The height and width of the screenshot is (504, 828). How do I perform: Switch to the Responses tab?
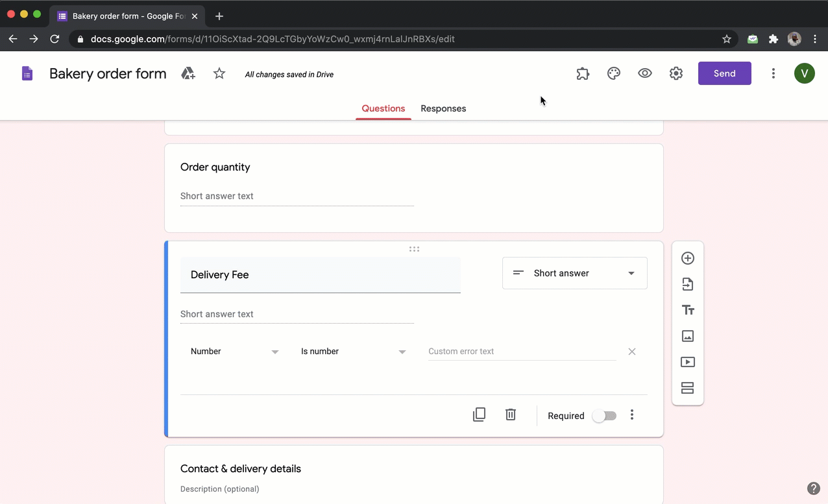[x=443, y=108]
